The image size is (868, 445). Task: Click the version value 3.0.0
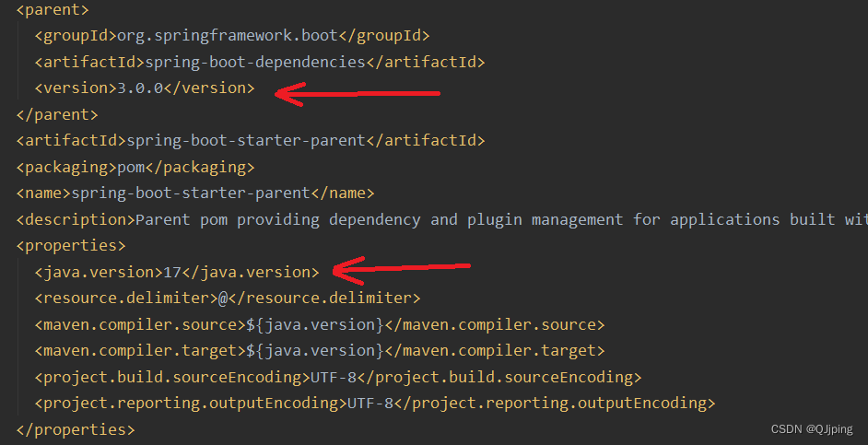pos(140,88)
